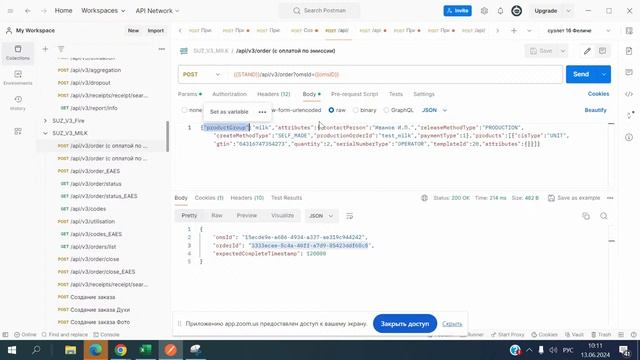Open the JSON body format dropdown
640x360 pixels.
pyautogui.click(x=434, y=110)
